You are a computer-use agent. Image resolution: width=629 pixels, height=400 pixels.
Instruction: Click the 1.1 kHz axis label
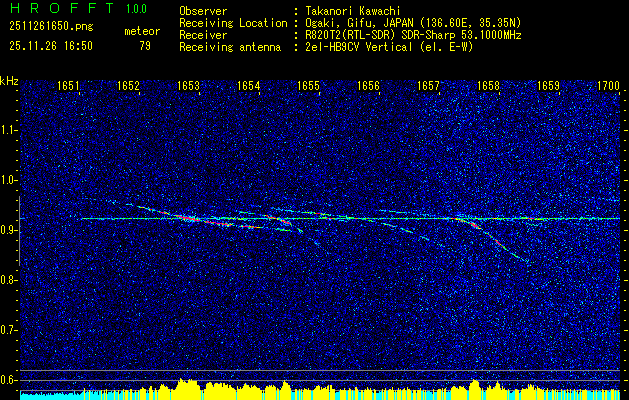[8, 130]
